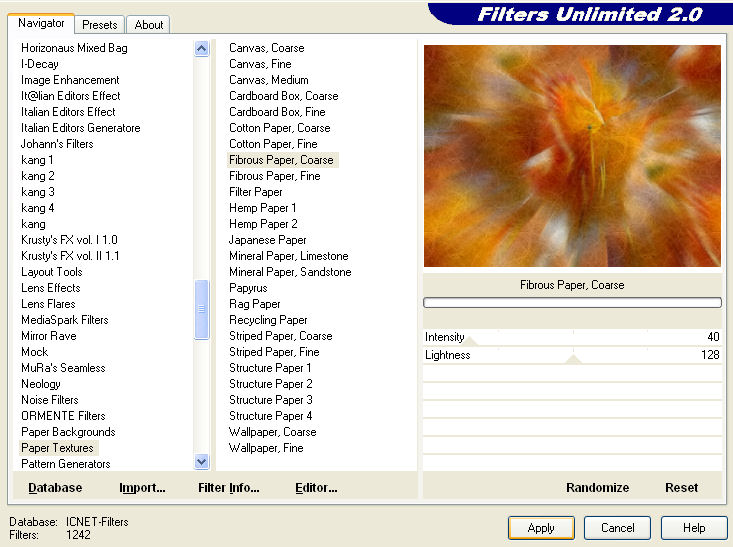
Task: Open Filter Info...
Action: coord(229,488)
